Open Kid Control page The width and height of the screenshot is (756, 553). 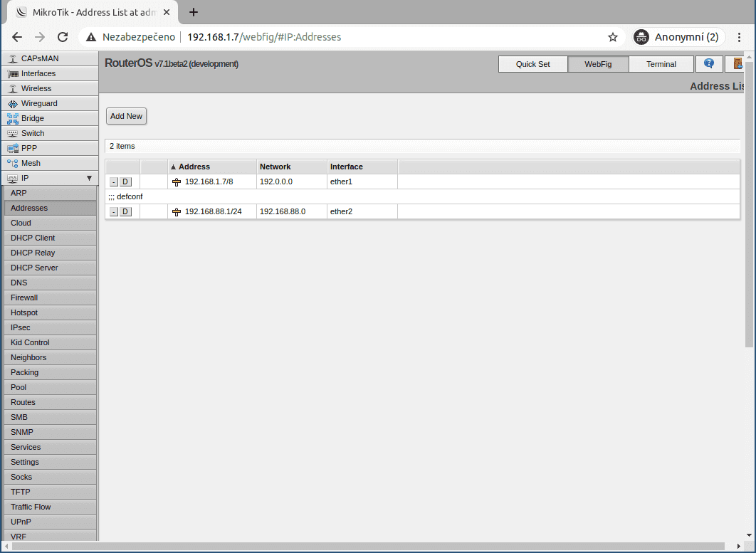click(x=50, y=342)
